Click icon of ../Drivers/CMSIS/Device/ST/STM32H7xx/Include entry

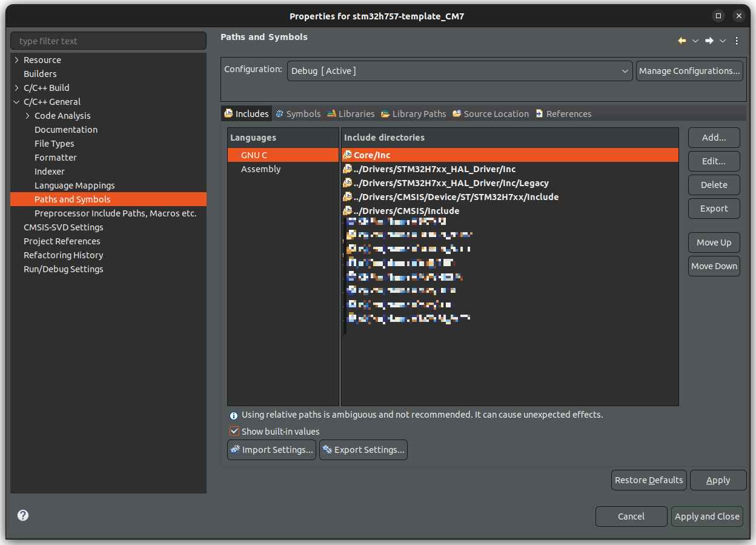(347, 197)
